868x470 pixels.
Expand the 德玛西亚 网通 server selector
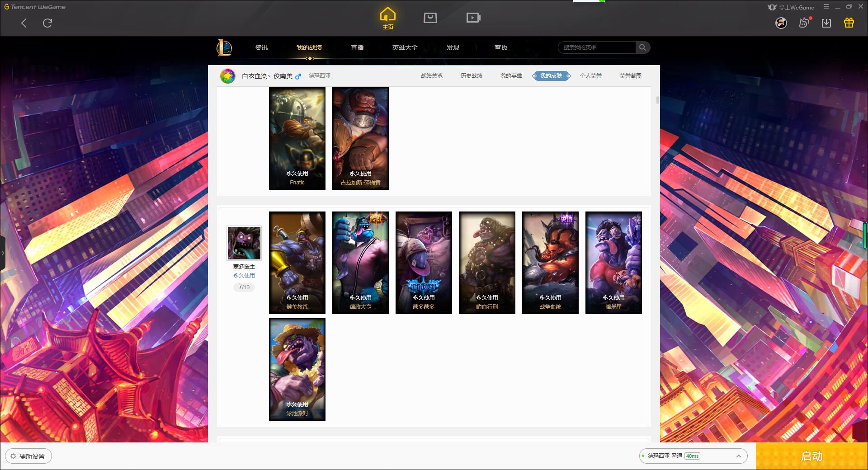[693, 456]
